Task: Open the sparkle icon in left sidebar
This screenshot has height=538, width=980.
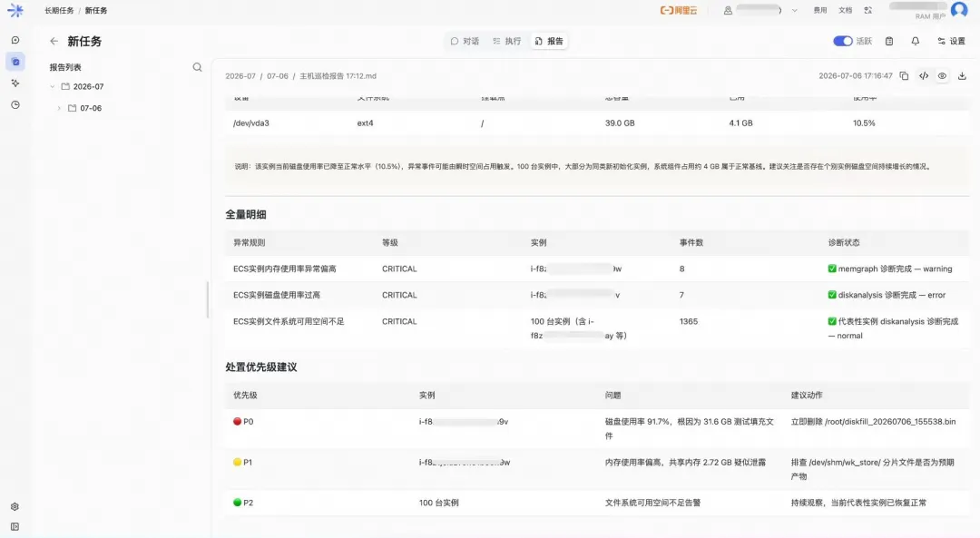Action: (x=15, y=83)
